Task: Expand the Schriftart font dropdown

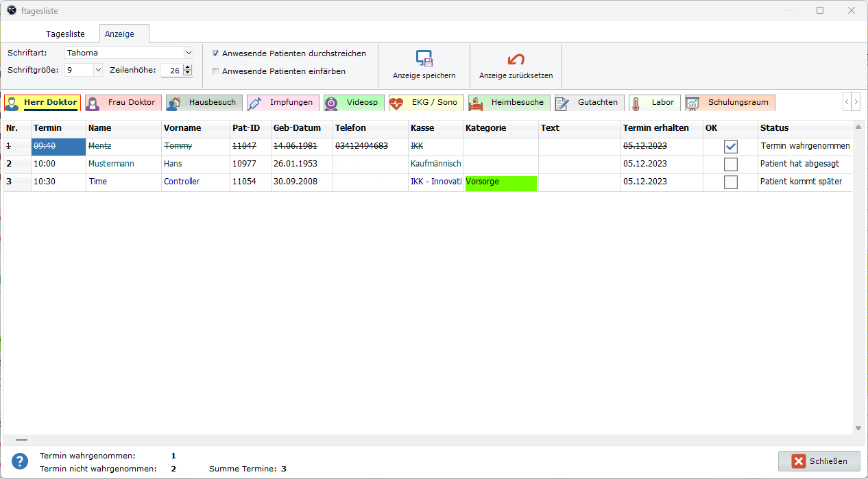Action: click(x=189, y=53)
